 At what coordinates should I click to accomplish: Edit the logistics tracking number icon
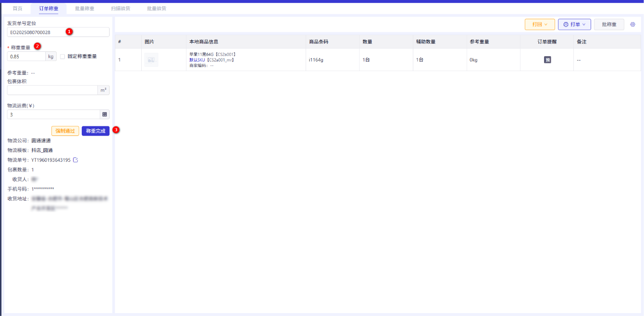pos(75,160)
